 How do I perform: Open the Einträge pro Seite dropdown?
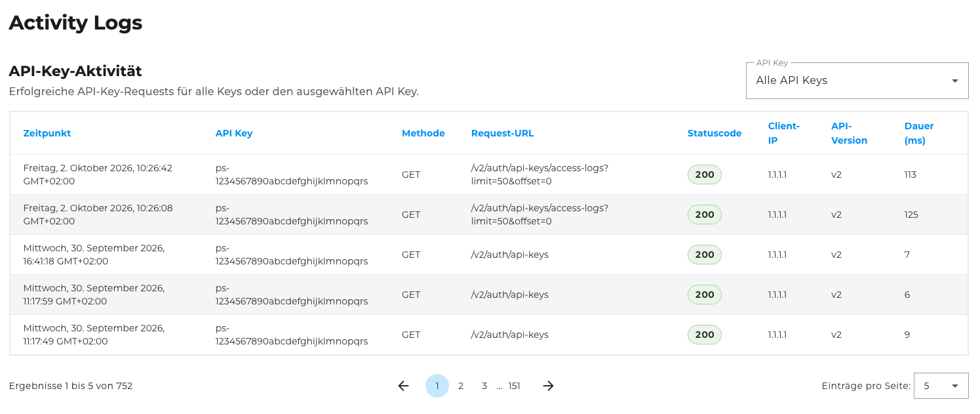[x=941, y=386]
